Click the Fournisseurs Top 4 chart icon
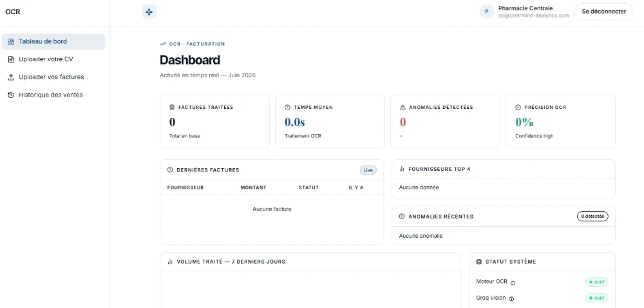Image resolution: width=644 pixels, height=308 pixels. [x=402, y=169]
